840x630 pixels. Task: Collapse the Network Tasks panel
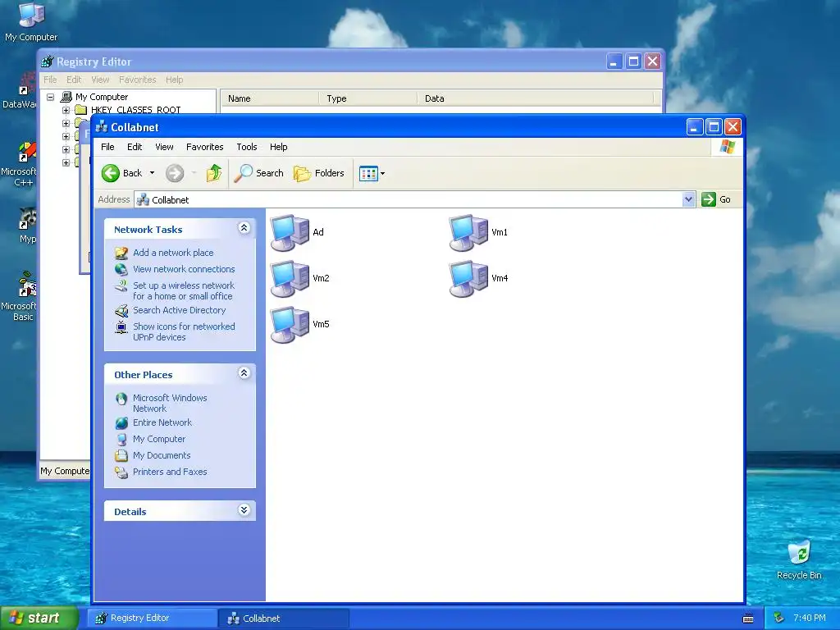click(x=244, y=228)
